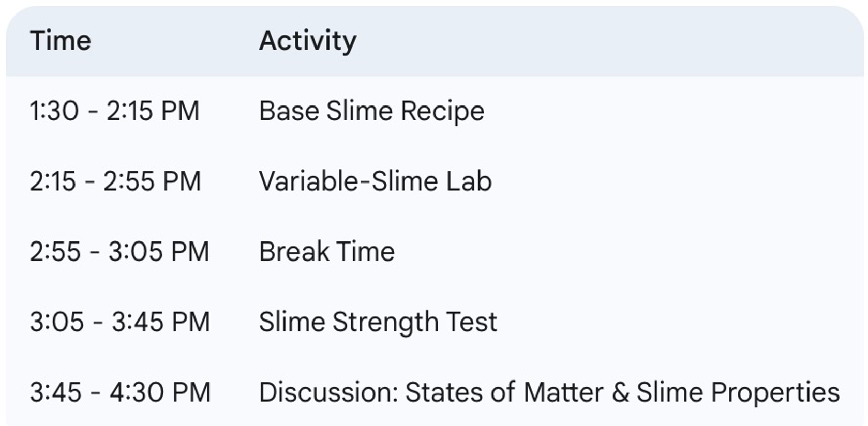Image resolution: width=868 pixels, height=426 pixels.
Task: Click the 2:55 - 3:05 PM time cell
Action: tap(119, 252)
